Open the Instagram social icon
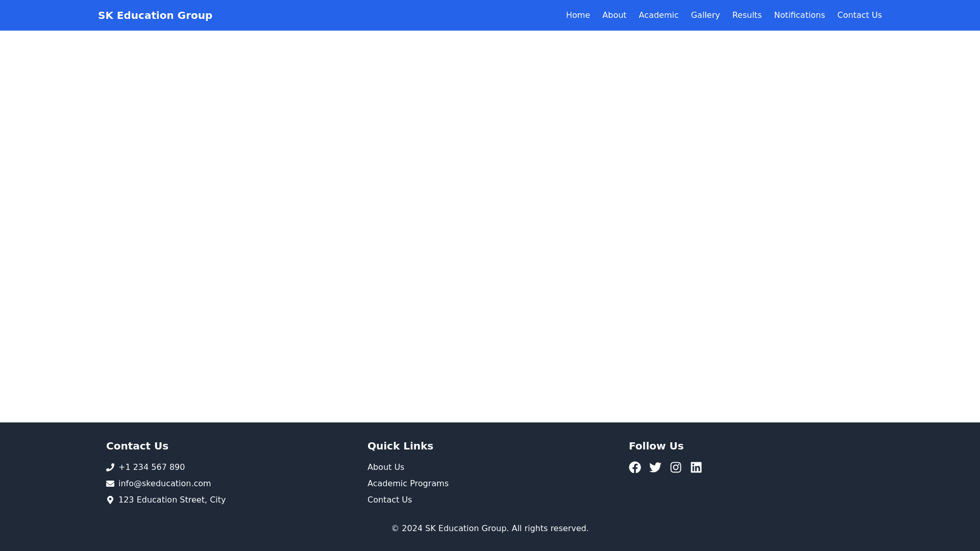This screenshot has width=980, height=551. click(675, 467)
